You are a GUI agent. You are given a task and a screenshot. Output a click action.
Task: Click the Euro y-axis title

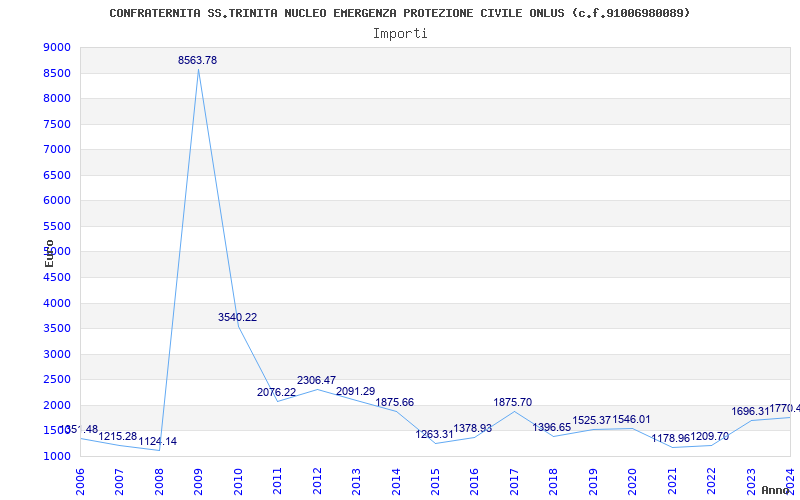[49, 254]
